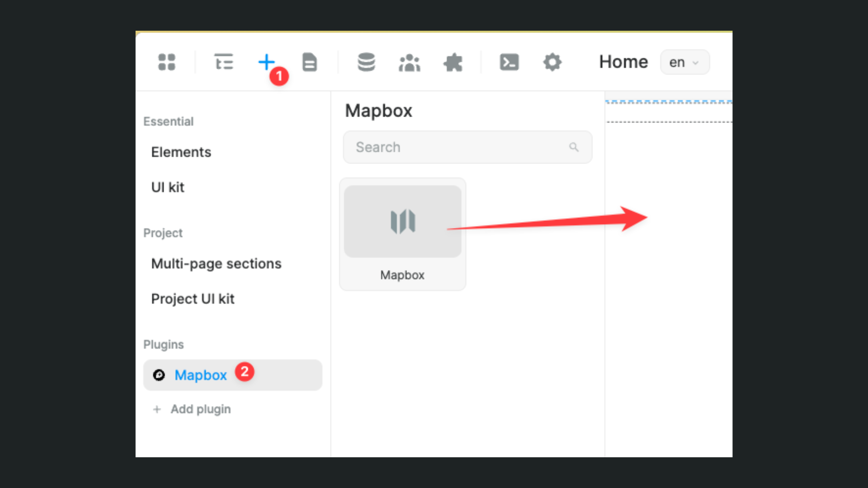Screen dimensions: 868x488
Task: Expand the Plugins section in the sidebar
Action: (x=164, y=344)
